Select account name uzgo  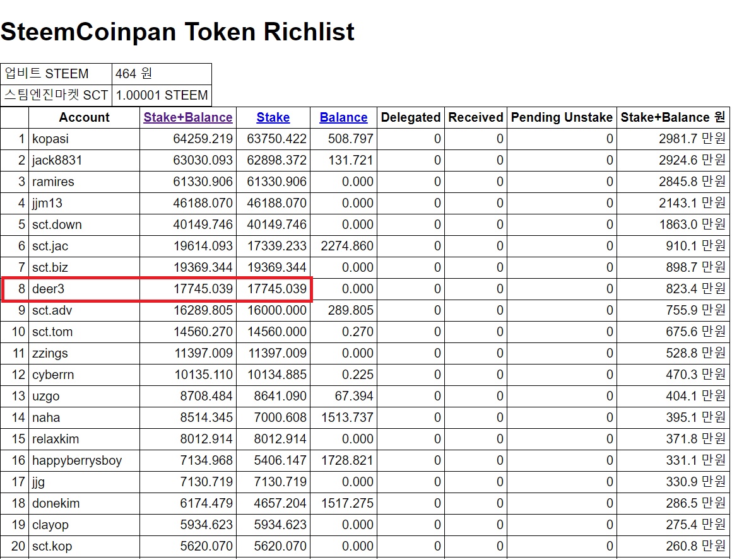click(45, 396)
